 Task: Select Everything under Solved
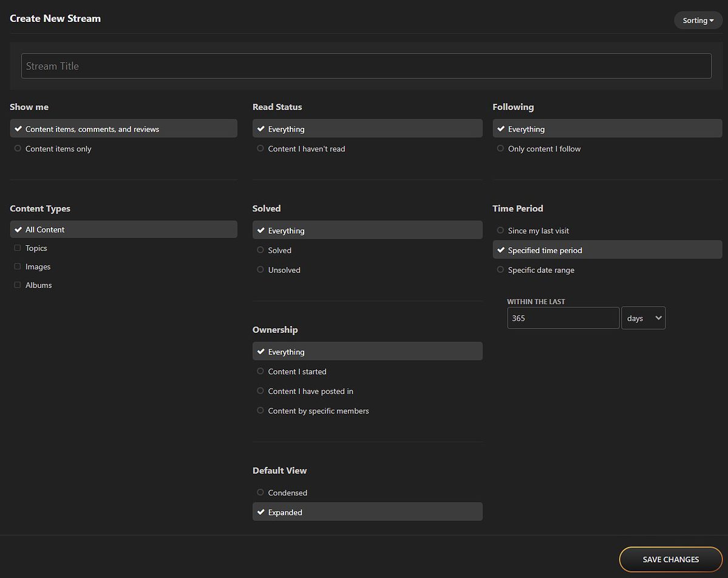367,230
